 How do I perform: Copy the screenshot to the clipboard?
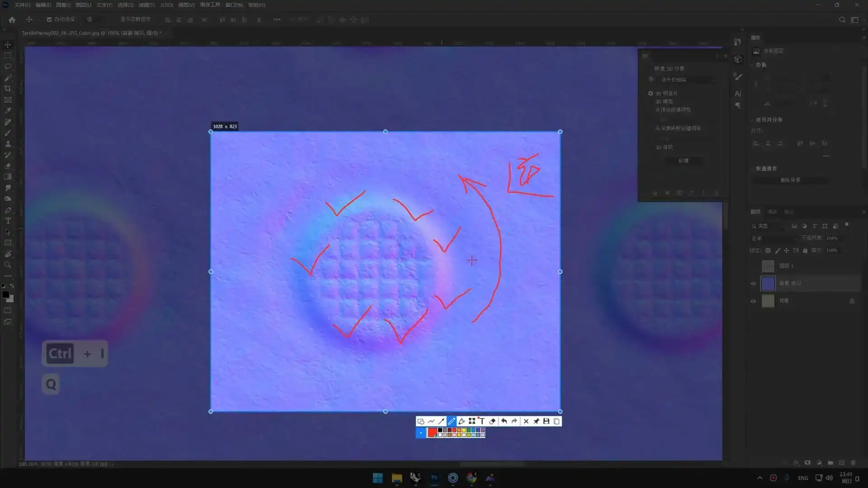(557, 421)
